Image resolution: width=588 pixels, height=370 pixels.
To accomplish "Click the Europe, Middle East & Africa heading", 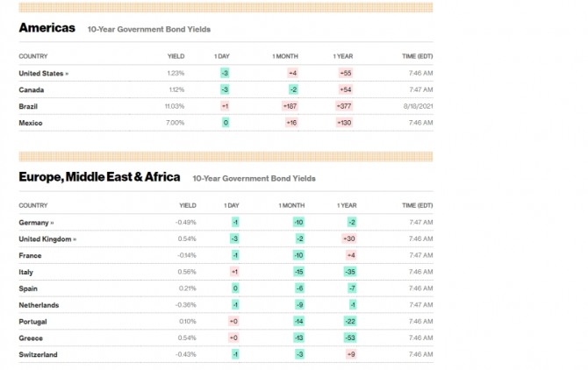I will click(99, 177).
